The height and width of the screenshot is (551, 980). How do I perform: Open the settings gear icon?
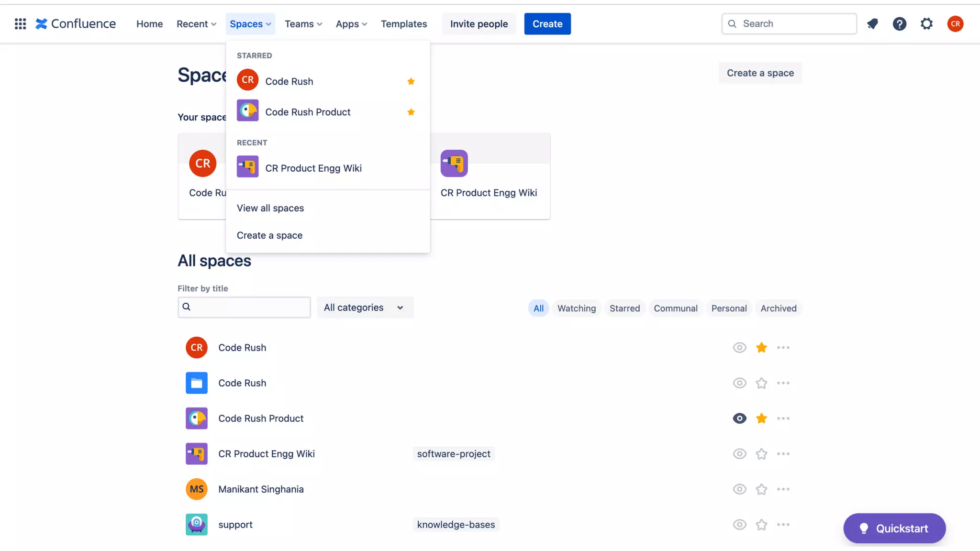pos(926,24)
